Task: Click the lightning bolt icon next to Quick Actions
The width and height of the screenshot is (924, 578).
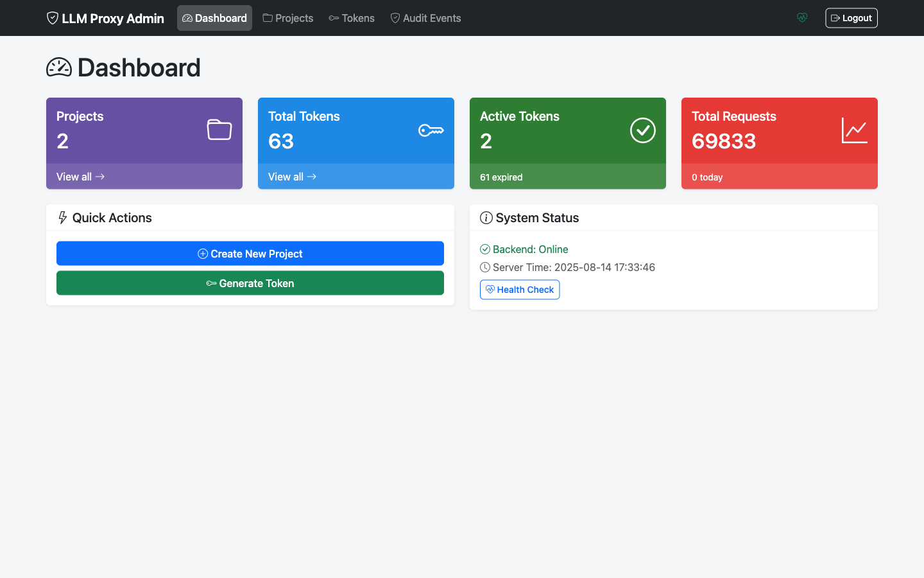Action: (62, 218)
